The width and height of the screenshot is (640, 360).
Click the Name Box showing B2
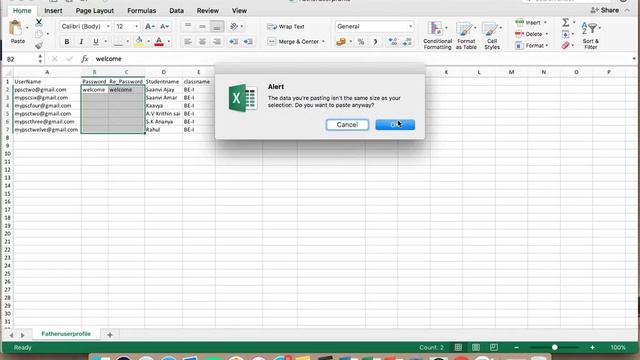(21, 59)
